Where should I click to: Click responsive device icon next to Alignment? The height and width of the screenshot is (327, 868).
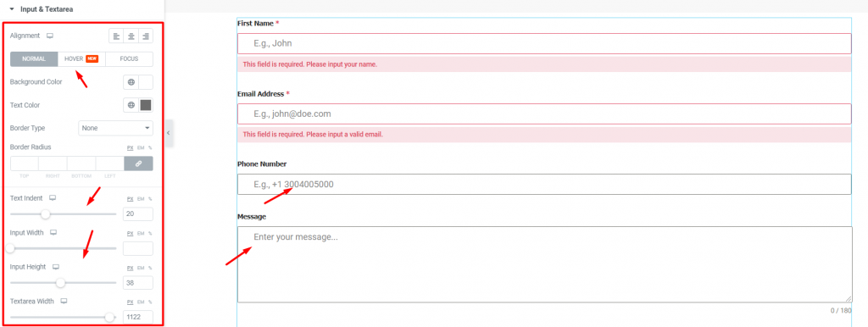50,36
